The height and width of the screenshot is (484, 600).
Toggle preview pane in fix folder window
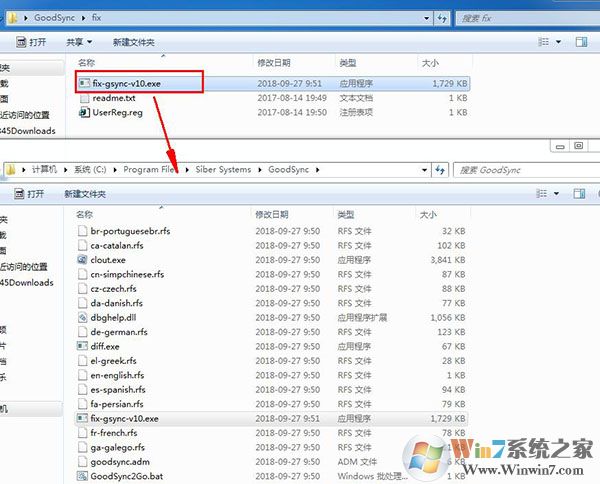click(x=582, y=42)
